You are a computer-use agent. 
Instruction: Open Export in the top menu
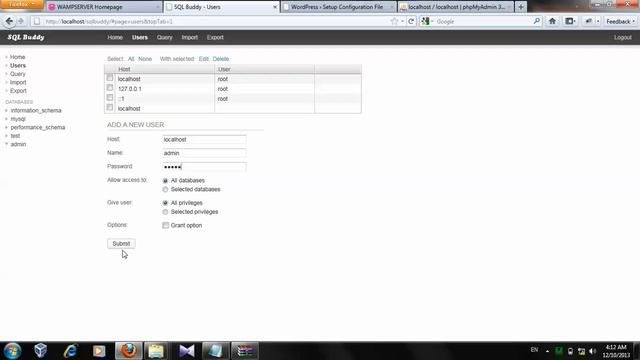pos(215,37)
